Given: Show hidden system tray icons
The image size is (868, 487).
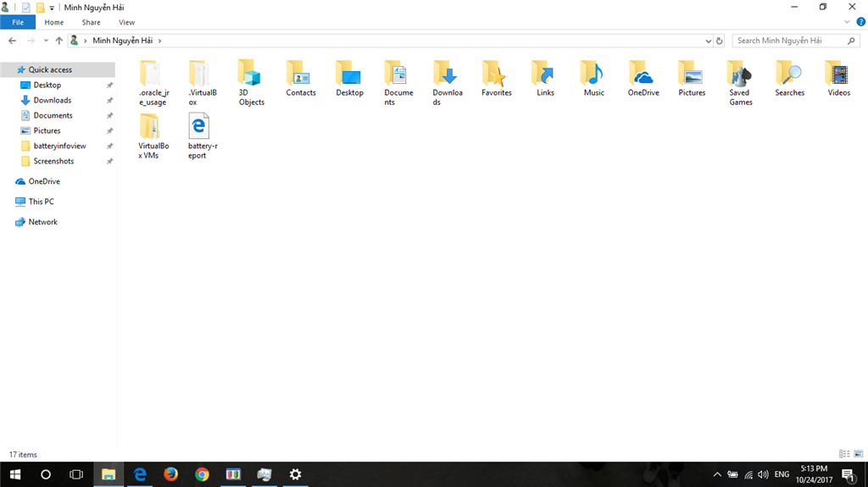Looking at the screenshot, I should (x=717, y=474).
